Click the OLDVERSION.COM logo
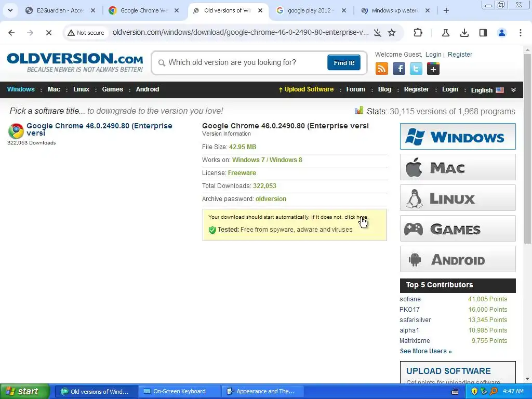The height and width of the screenshot is (399, 532). (75, 62)
